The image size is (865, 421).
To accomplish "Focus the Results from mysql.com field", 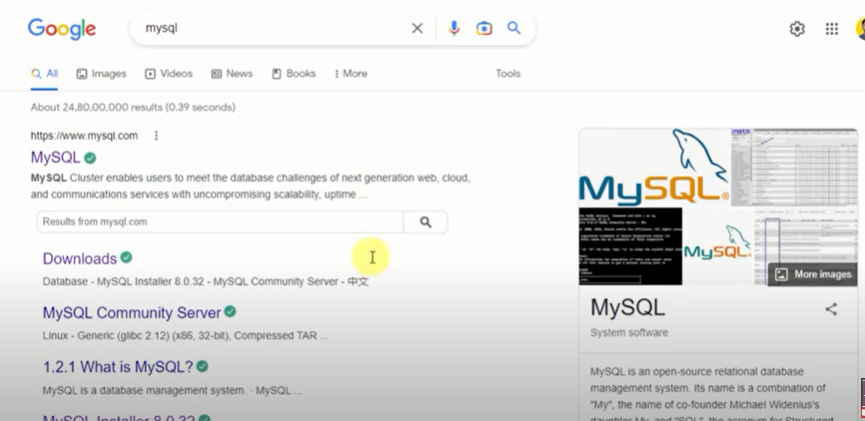I will [x=220, y=222].
